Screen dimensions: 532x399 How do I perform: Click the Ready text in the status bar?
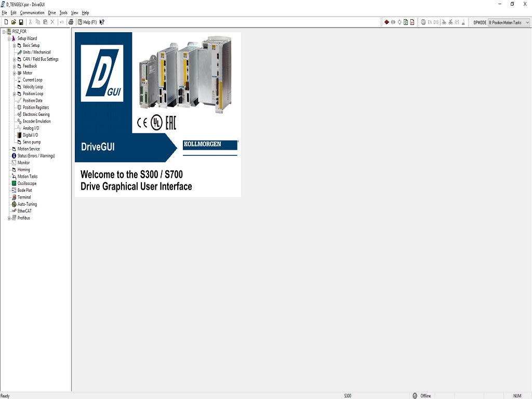coord(5,396)
